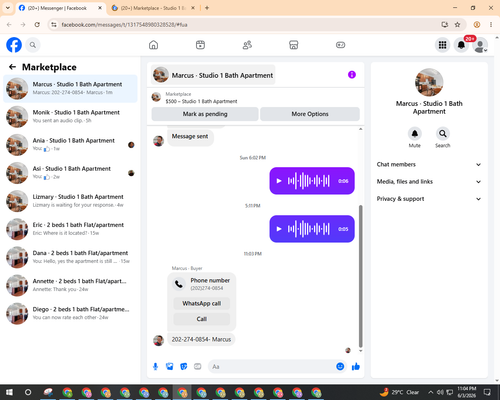
Task: Open the Windows Cortana circle icon
Action: point(28,392)
